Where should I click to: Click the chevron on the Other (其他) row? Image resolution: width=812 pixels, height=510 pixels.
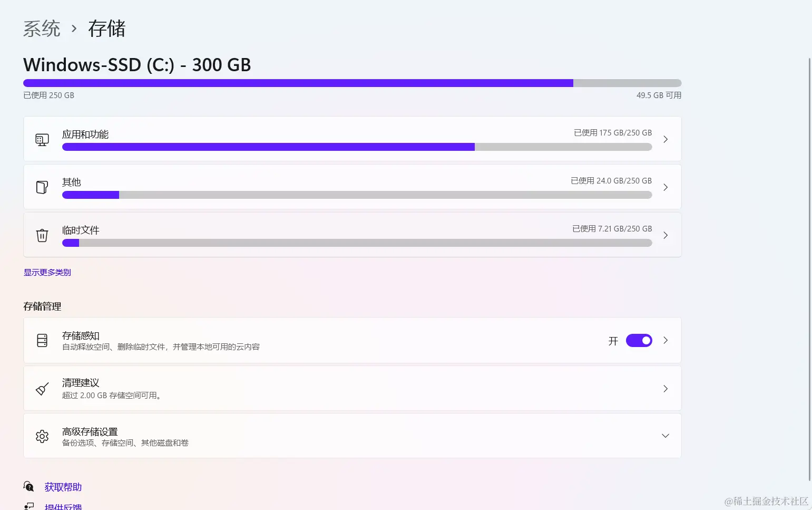tap(665, 187)
